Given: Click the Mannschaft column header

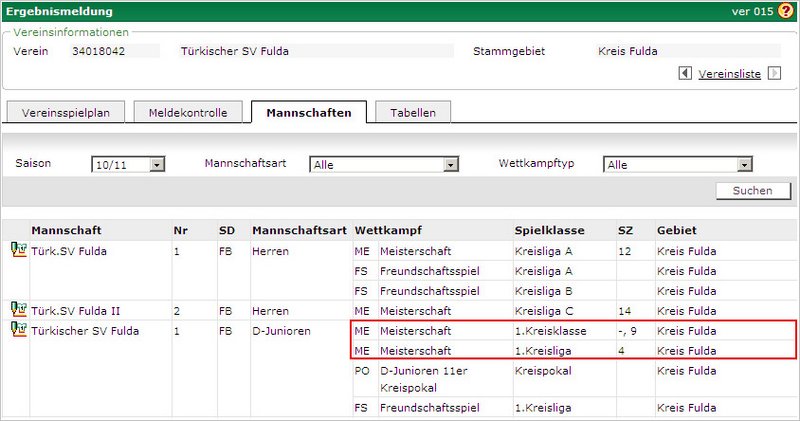Looking at the screenshot, I should tap(66, 230).
